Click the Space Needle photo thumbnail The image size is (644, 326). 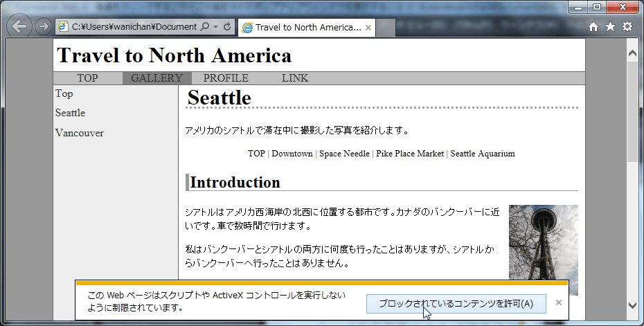point(544,250)
